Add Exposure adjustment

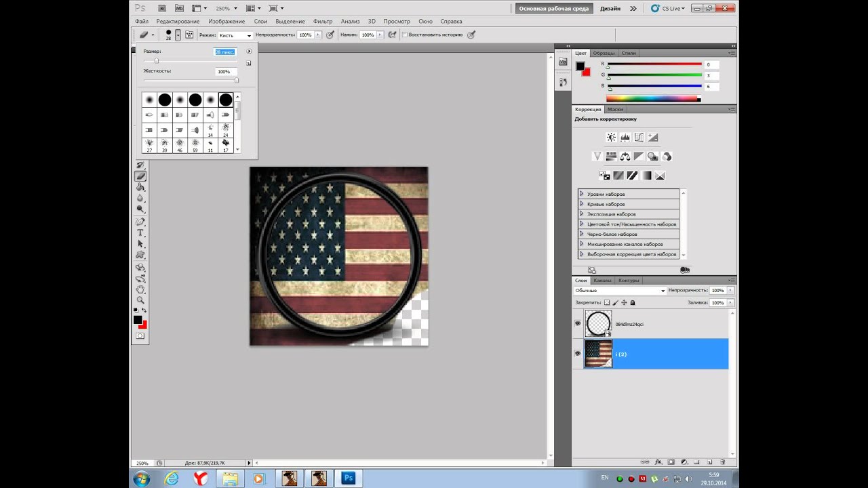[x=652, y=137]
